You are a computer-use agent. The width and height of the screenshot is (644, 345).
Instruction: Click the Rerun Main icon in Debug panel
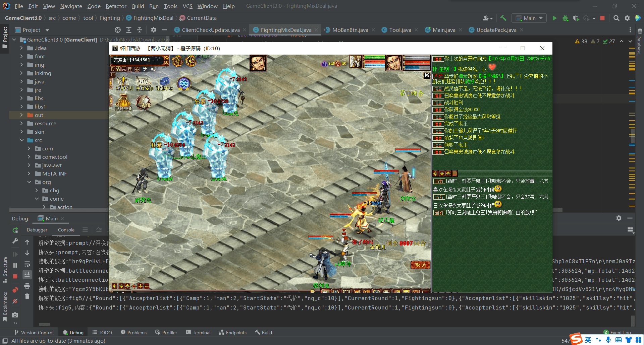point(15,230)
